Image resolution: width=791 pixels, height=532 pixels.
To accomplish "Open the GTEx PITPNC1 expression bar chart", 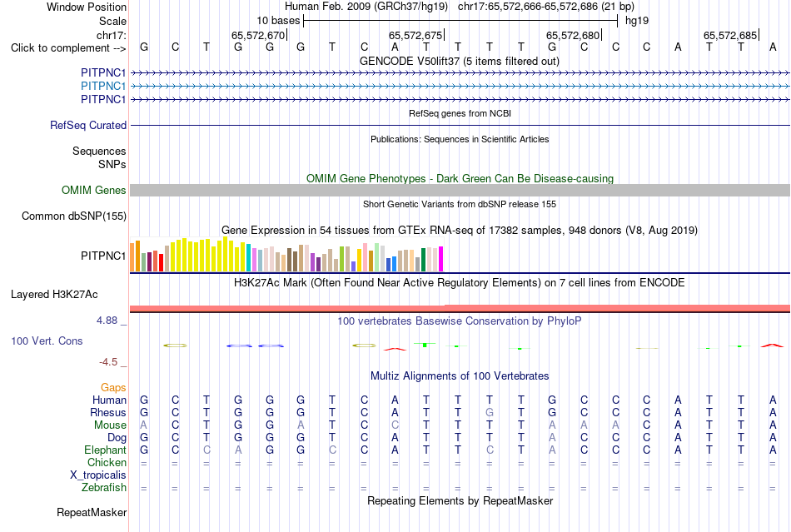I will (x=286, y=255).
